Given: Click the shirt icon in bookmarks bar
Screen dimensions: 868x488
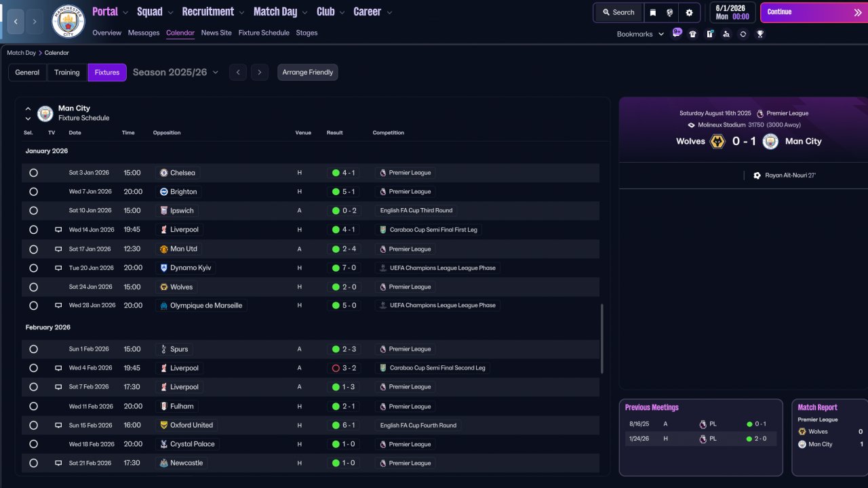Looking at the screenshot, I should tap(692, 34).
